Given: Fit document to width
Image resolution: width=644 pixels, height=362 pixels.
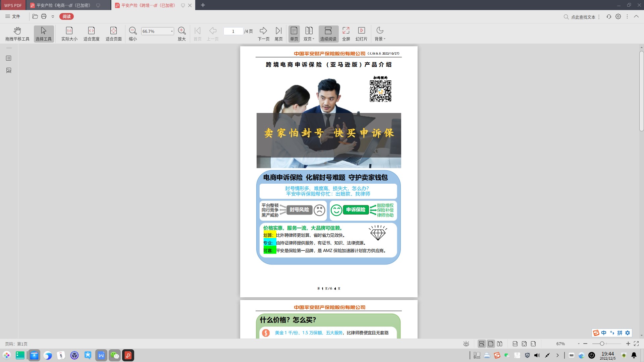Looking at the screenshot, I should click(x=91, y=34).
